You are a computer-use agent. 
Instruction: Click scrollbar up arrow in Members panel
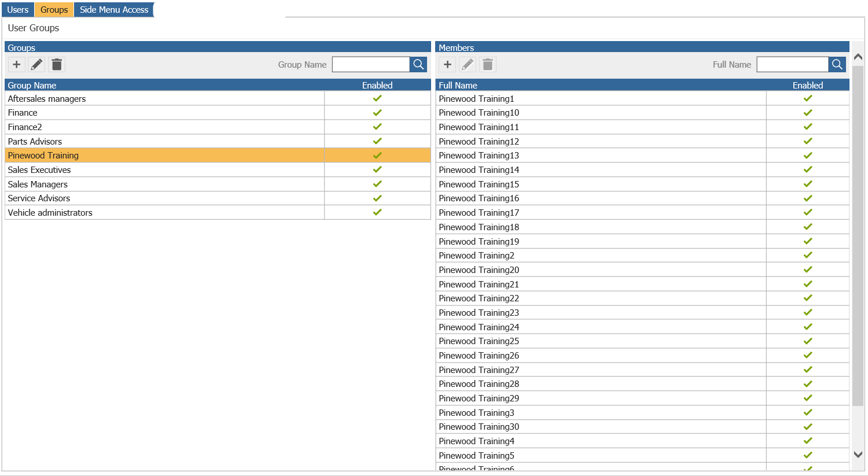[x=858, y=57]
